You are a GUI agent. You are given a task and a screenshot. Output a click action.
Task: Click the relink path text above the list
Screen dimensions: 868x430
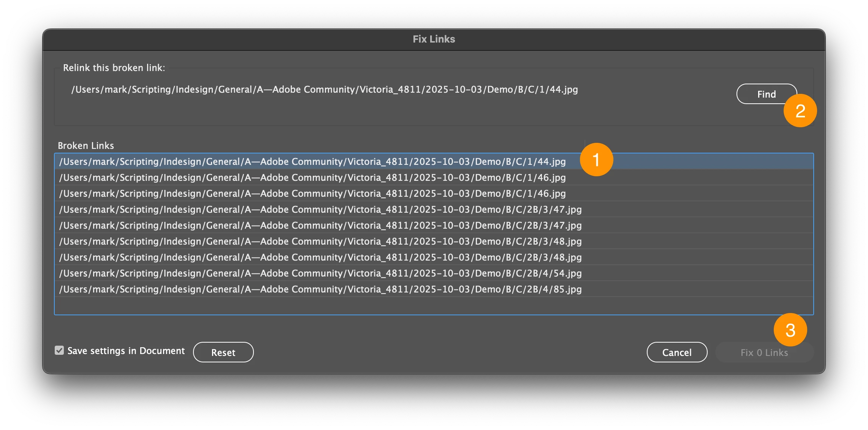[x=324, y=90]
